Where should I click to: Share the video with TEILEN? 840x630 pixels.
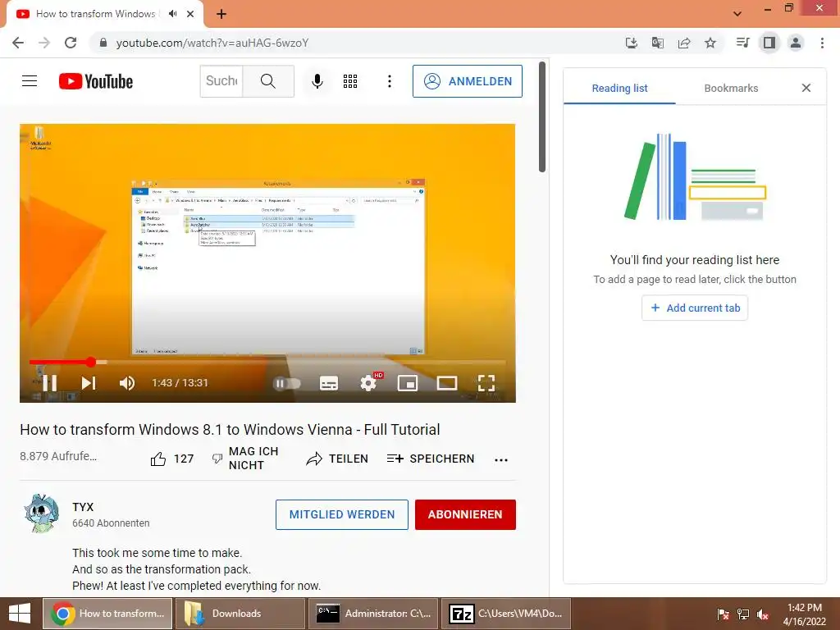[337, 459]
